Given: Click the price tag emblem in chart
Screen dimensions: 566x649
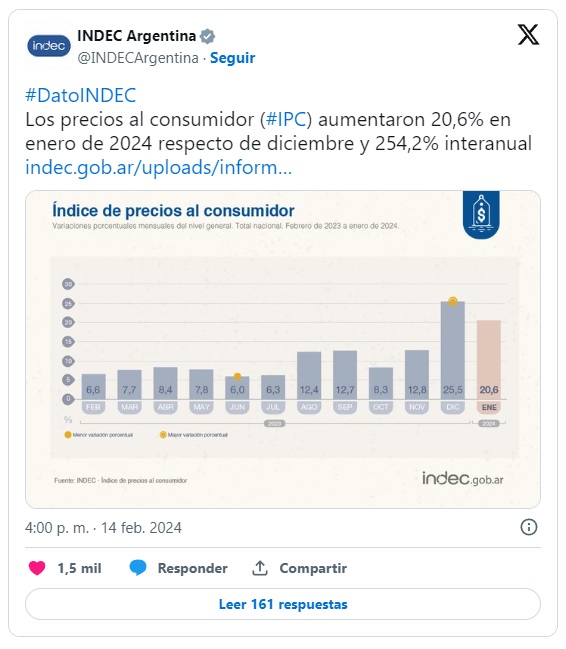Looking at the screenshot, I should coord(481,214).
